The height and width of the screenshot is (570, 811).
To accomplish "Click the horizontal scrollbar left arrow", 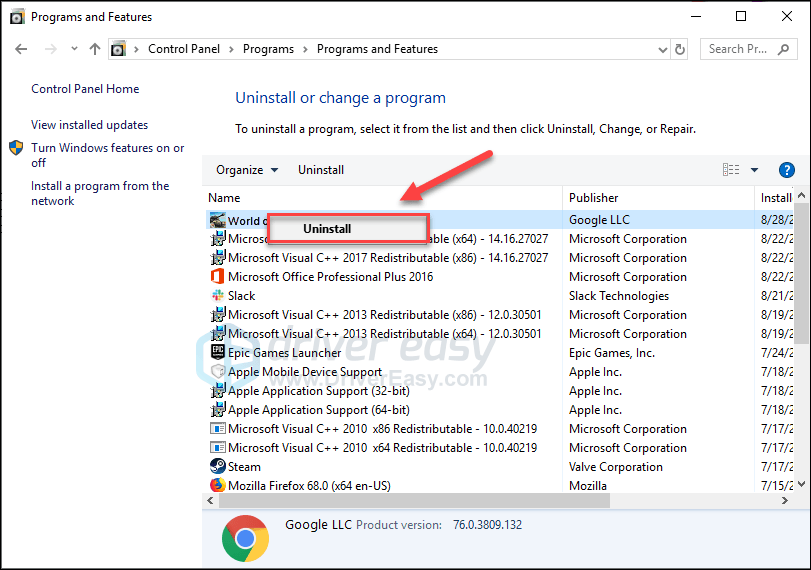I will [210, 501].
